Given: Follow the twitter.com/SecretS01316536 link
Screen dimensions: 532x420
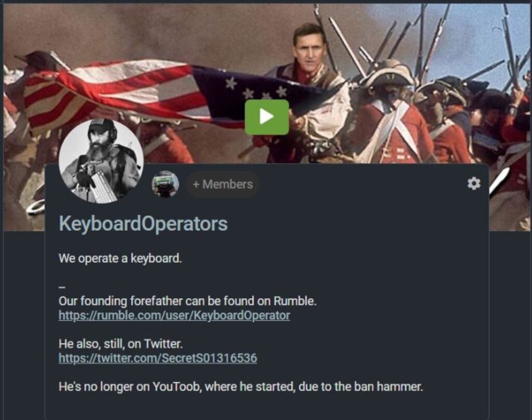Looking at the screenshot, I should tap(158, 358).
